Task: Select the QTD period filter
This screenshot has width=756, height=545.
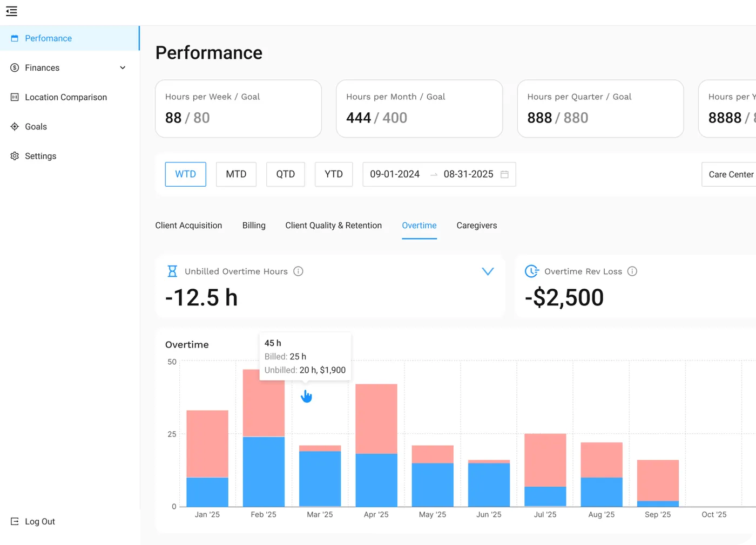Action: [286, 174]
